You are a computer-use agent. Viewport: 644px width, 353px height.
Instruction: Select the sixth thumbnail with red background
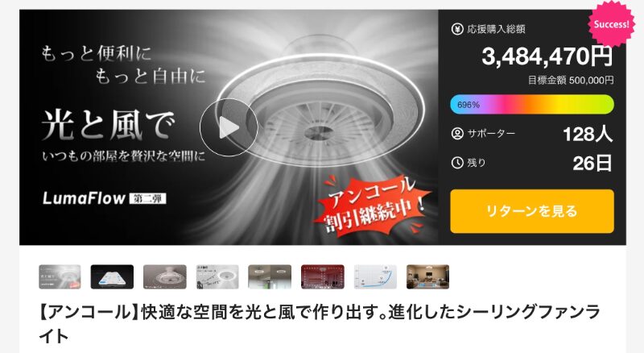pyautogui.click(x=323, y=277)
